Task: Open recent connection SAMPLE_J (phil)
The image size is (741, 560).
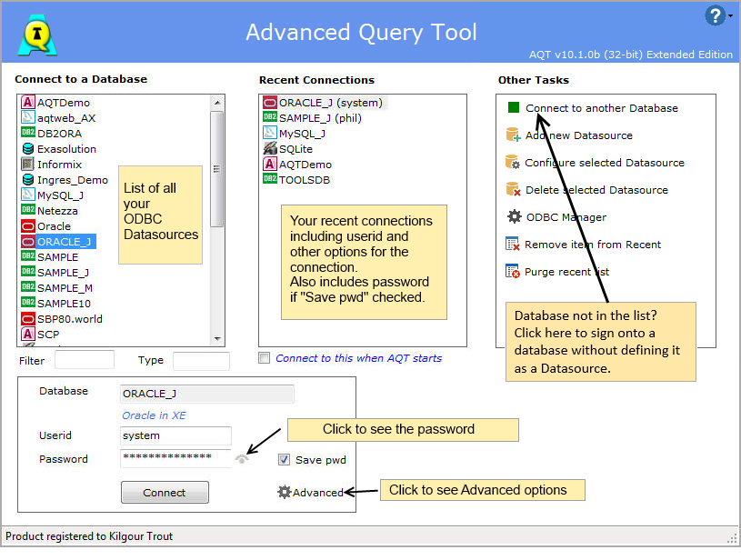Action: pos(313,117)
